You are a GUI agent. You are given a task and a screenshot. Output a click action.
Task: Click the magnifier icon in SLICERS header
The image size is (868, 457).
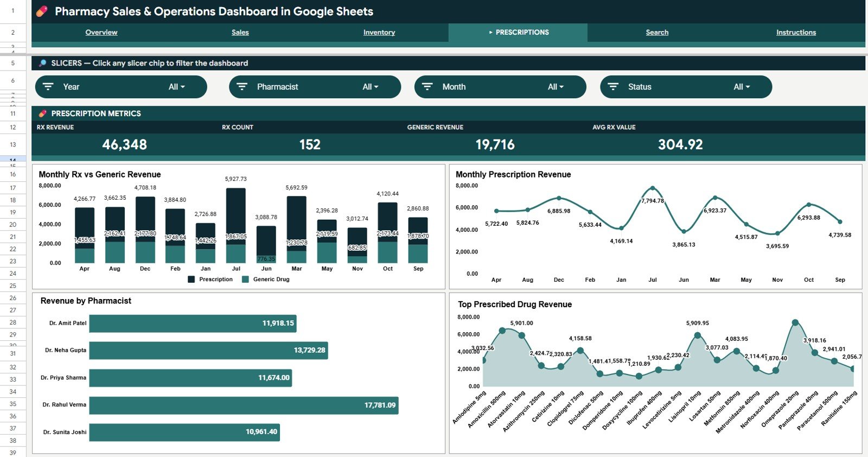42,63
